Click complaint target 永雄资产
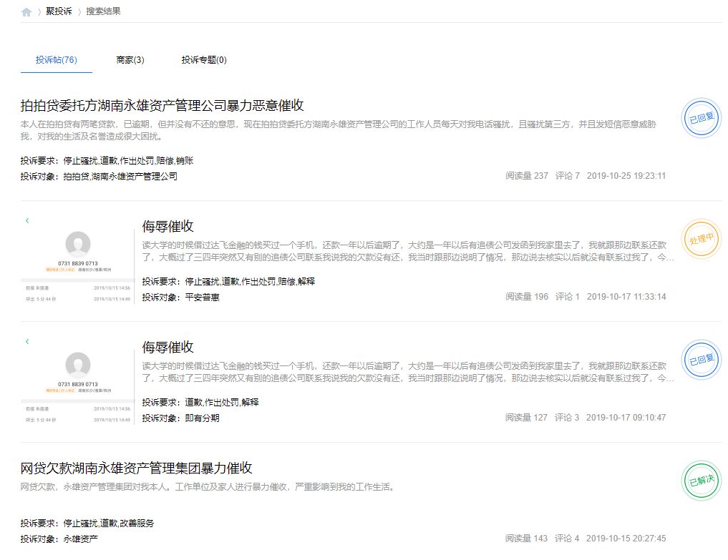The height and width of the screenshot is (560, 728). pyautogui.click(x=80, y=539)
